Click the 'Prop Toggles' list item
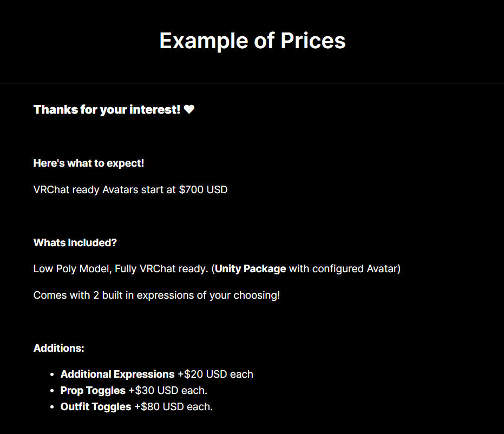This screenshot has width=504, height=434. [93, 390]
